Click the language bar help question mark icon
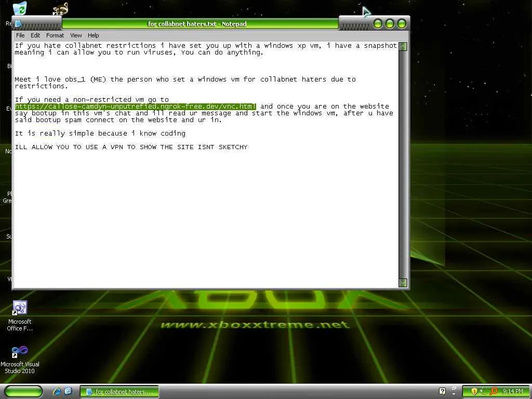The width and height of the screenshot is (532, 399). [442, 391]
